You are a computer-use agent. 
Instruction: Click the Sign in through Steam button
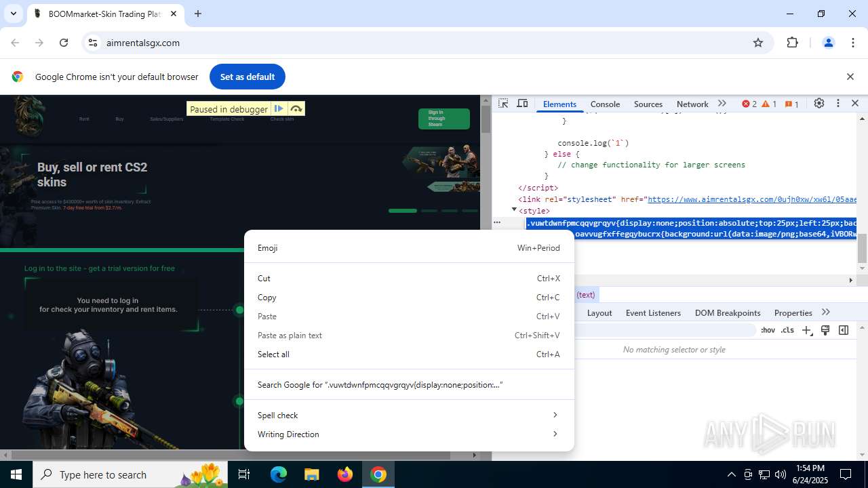pos(444,119)
